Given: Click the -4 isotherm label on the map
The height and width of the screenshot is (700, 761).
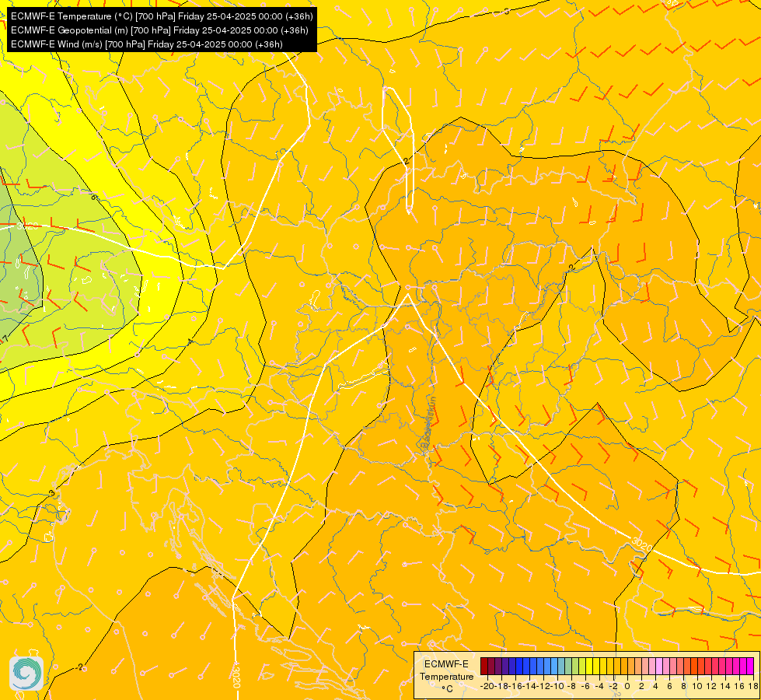Looking at the screenshot, I should 190,341.
